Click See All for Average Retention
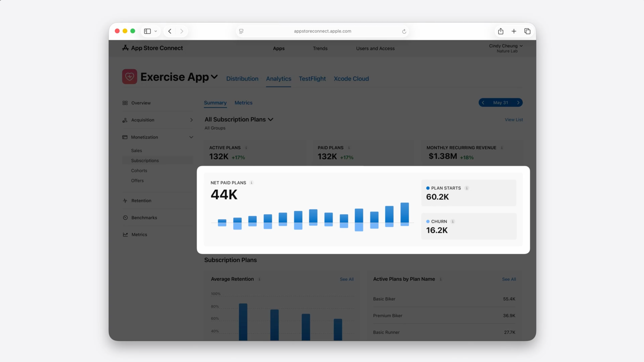644x362 pixels. tap(346, 279)
